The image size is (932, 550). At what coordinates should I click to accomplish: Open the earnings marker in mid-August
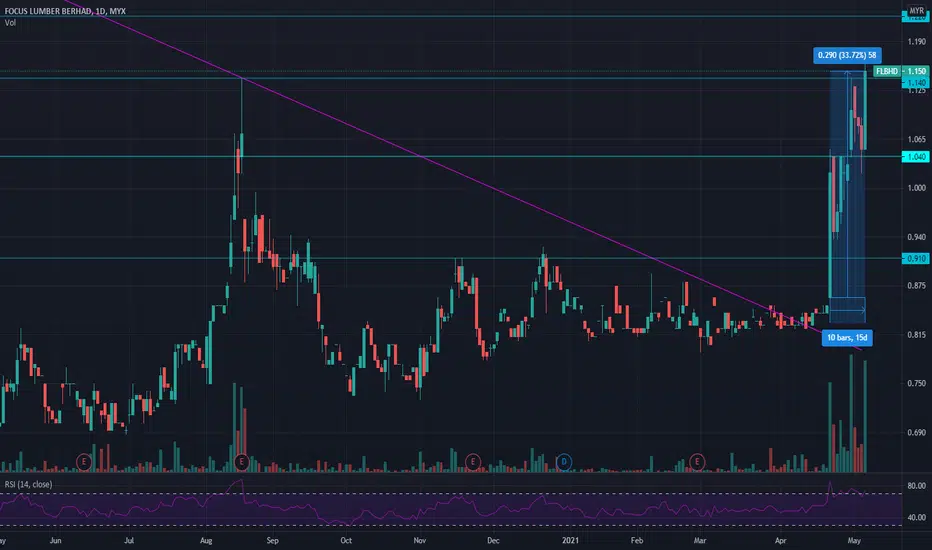point(241,461)
